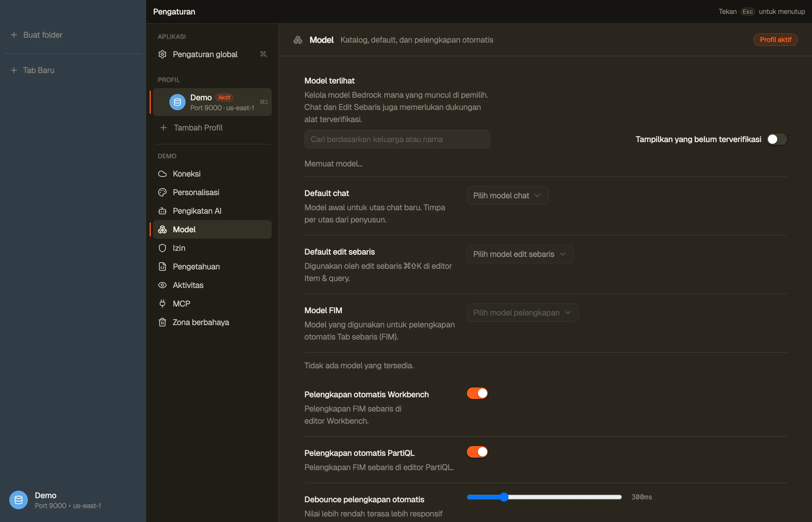Open the Pilih model edit sebaris dropdown
812x522 pixels.
coord(520,254)
